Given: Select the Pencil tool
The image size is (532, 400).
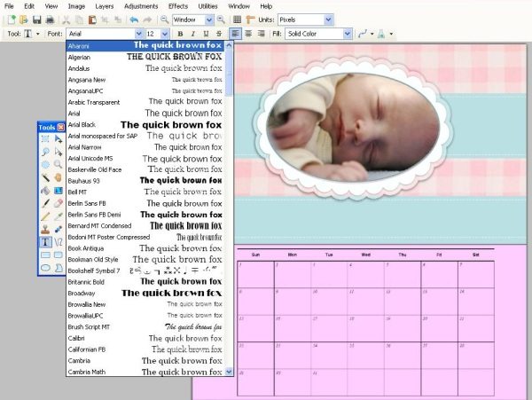Looking at the screenshot, I should coord(44,216).
